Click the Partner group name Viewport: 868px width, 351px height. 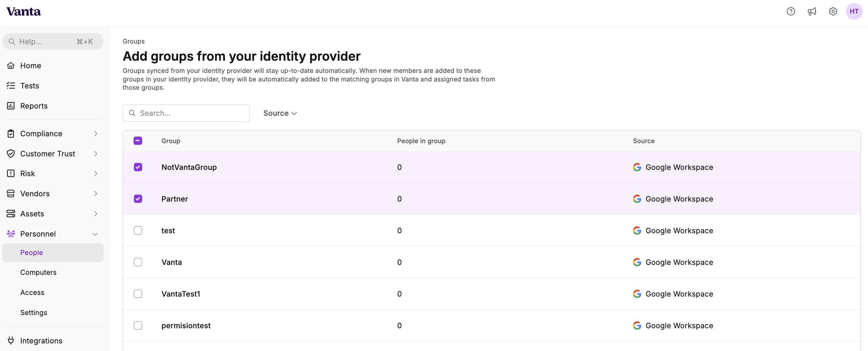[x=174, y=199]
